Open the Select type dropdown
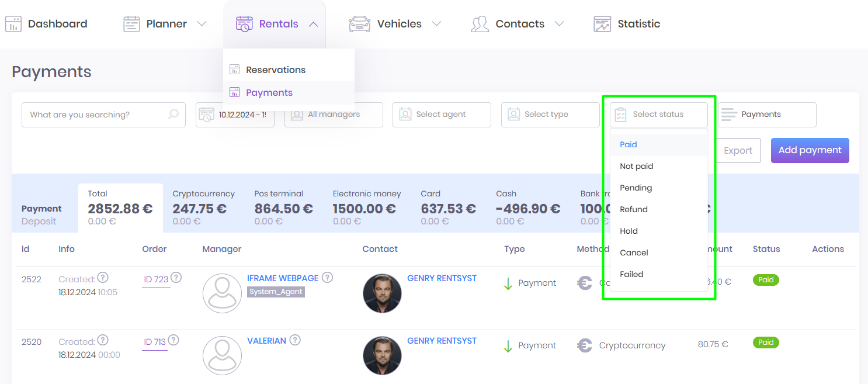 coord(550,115)
